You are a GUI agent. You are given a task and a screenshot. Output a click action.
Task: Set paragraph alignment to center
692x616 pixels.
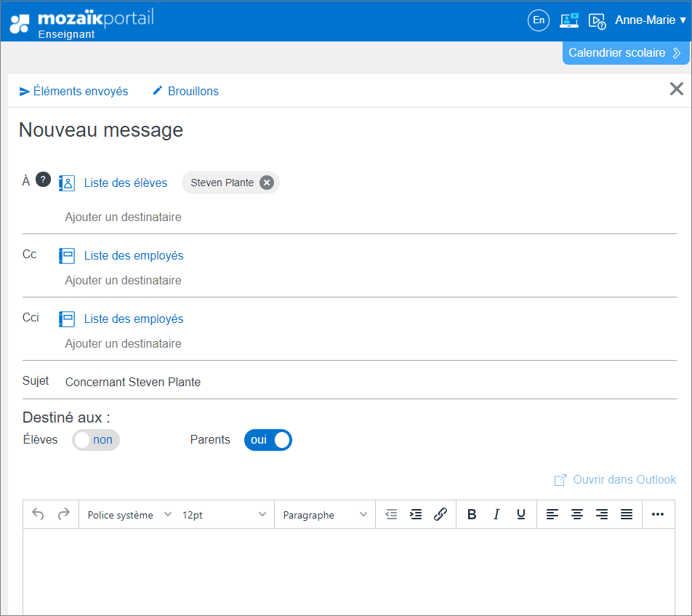click(576, 514)
